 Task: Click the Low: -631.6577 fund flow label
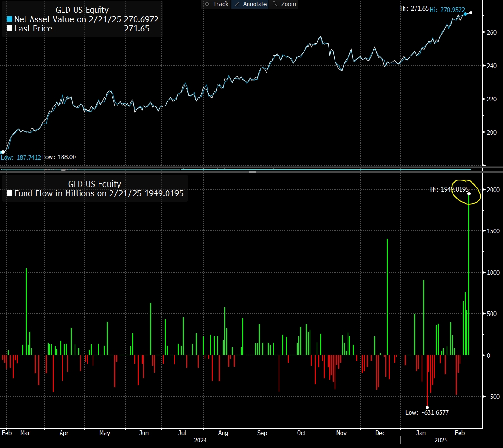pos(427,412)
